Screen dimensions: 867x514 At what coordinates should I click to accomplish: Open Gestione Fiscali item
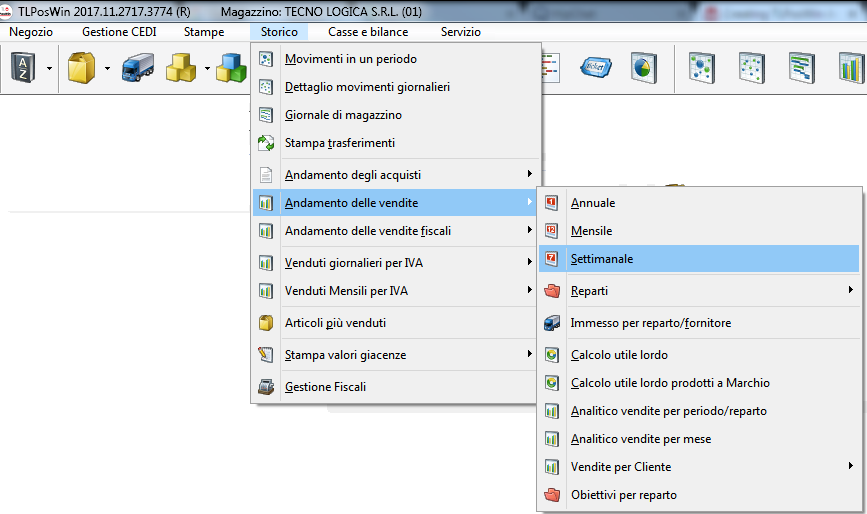(x=325, y=387)
